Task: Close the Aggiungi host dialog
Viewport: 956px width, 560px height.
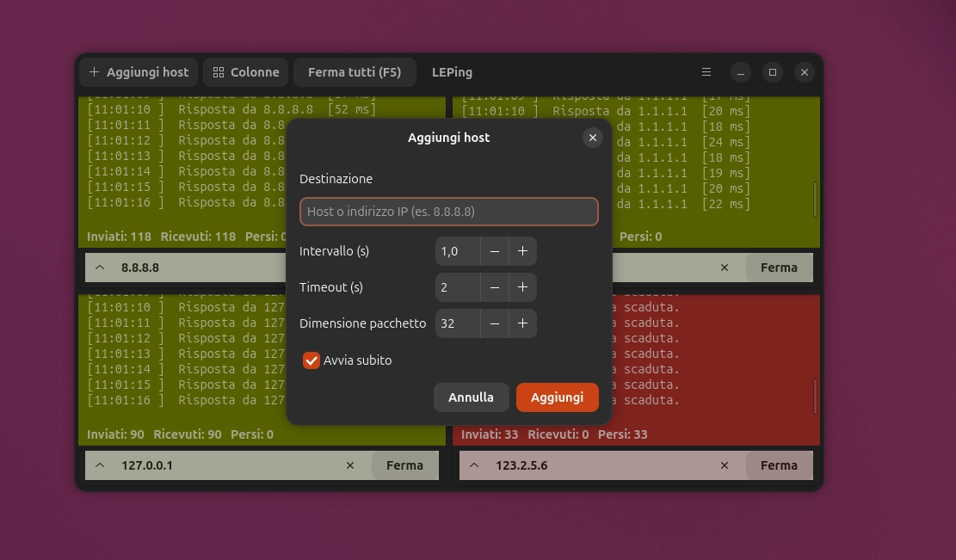Action: click(593, 138)
